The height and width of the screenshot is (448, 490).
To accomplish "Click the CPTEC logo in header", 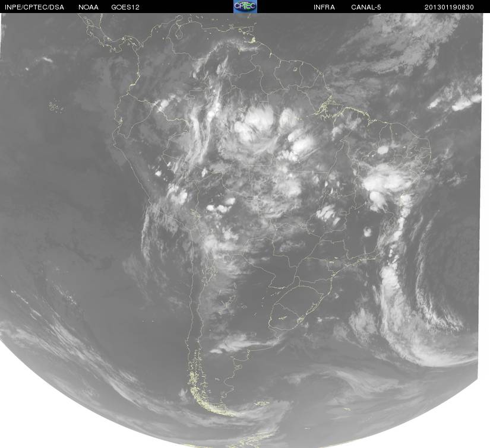I will tap(245, 7).
